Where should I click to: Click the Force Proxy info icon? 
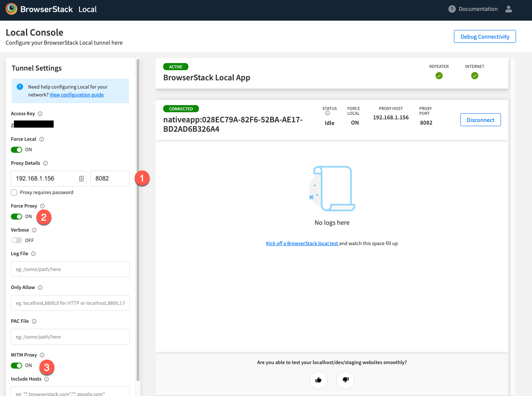click(x=42, y=206)
